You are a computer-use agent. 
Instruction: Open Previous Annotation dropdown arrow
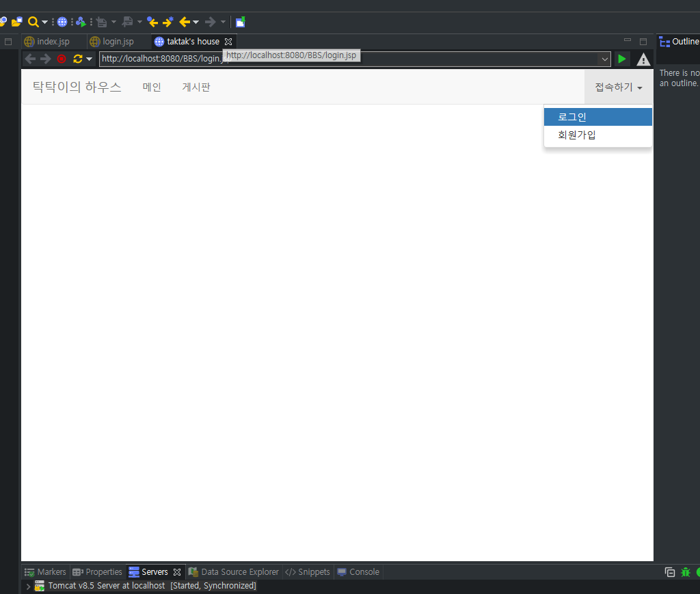coord(139,22)
